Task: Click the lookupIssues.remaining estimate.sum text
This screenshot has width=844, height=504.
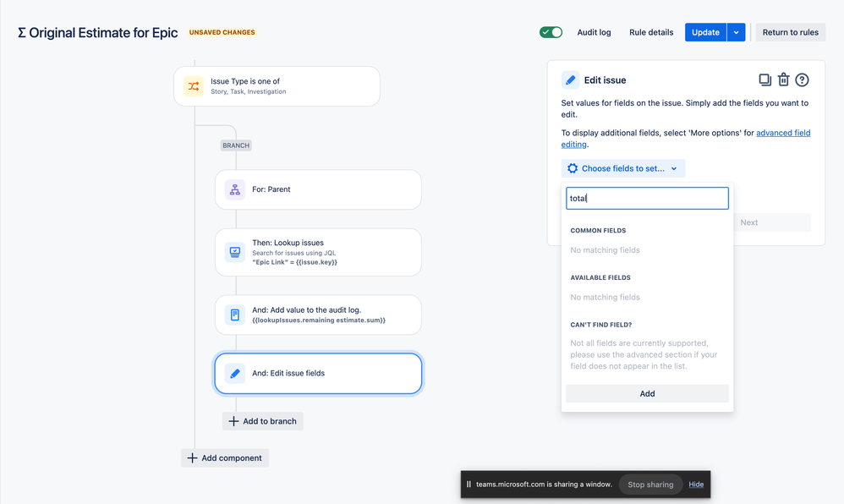Action: click(x=319, y=320)
